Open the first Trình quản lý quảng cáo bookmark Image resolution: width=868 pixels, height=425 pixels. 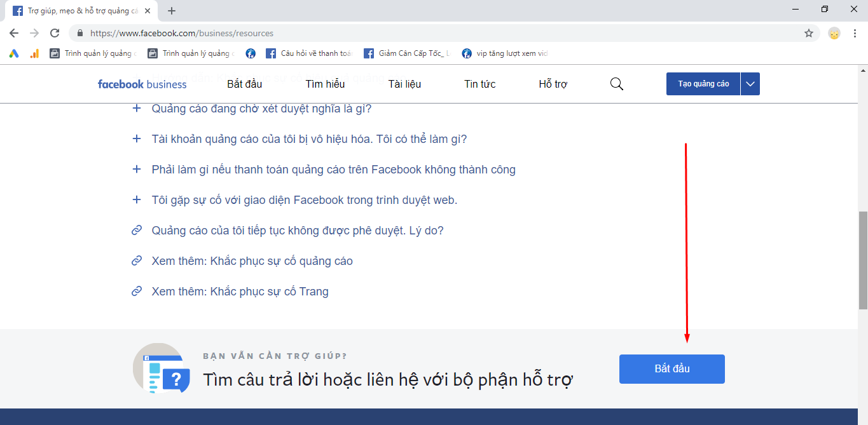[x=93, y=53]
